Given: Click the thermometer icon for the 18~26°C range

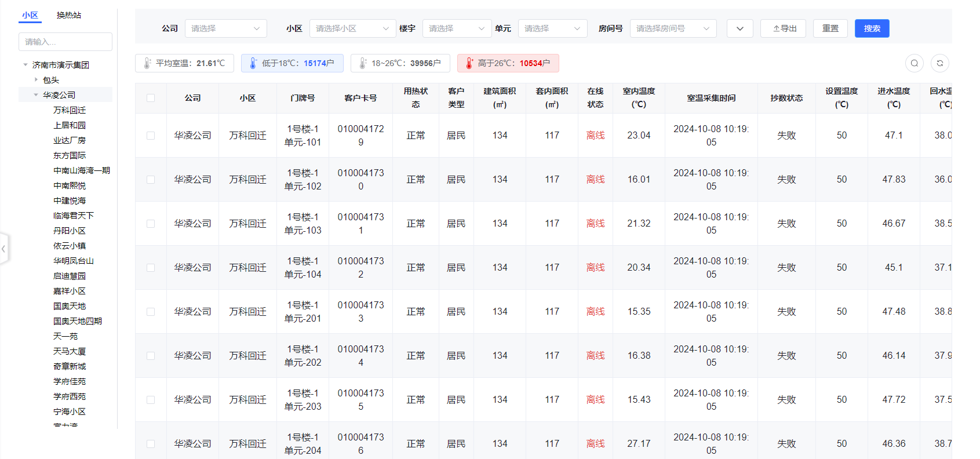Looking at the screenshot, I should pyautogui.click(x=362, y=63).
